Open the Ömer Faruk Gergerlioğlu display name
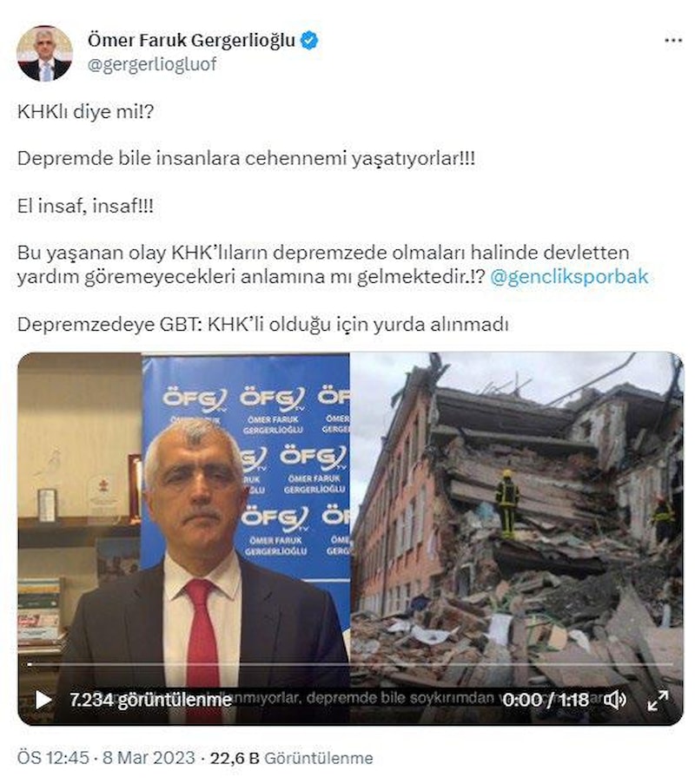The width and height of the screenshot is (695, 784). [191, 40]
